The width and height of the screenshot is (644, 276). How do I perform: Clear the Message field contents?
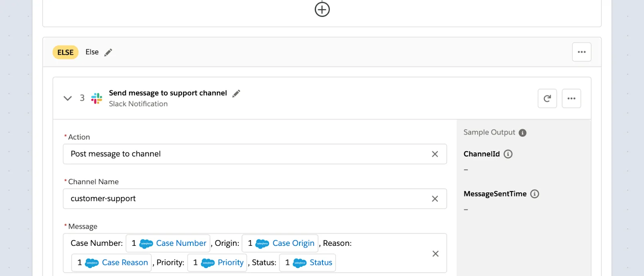point(435,253)
